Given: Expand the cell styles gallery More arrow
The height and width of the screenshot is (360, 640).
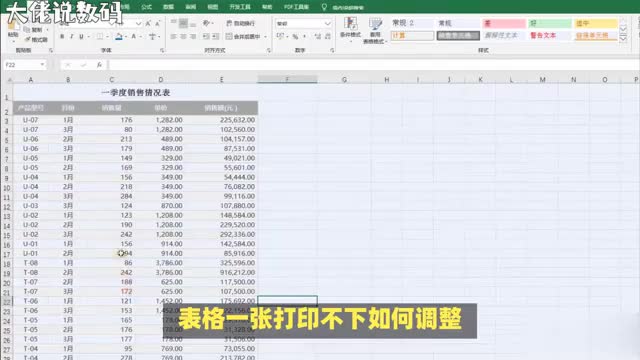Looking at the screenshot, I should [x=623, y=38].
